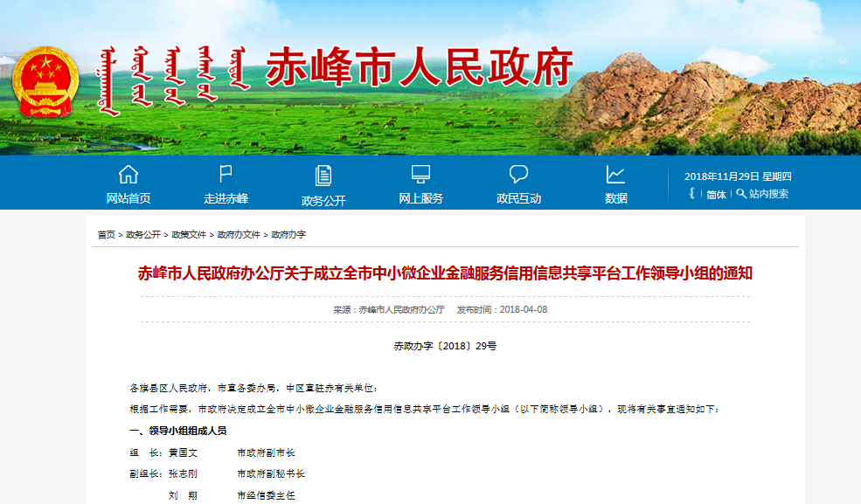Viewport: 861px width, 504px height.
Task: Open the 网站首页 navigation item
Action: click(x=128, y=198)
